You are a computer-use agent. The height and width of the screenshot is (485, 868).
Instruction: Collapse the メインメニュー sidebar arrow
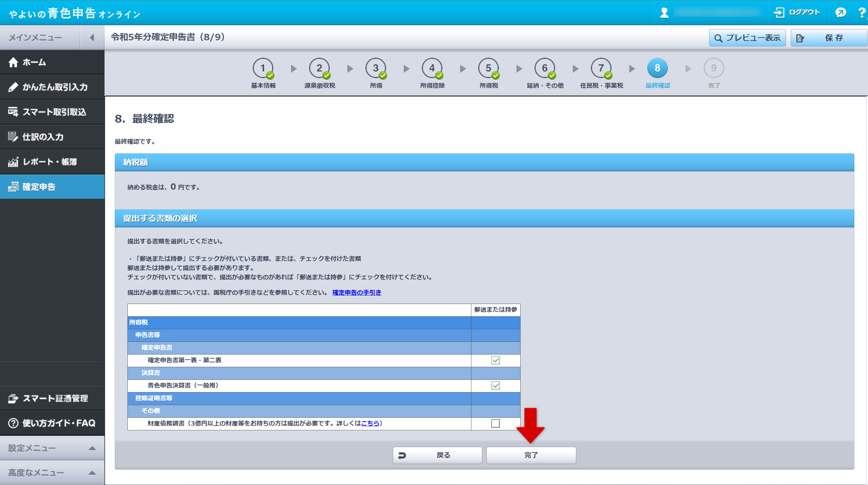(x=92, y=38)
